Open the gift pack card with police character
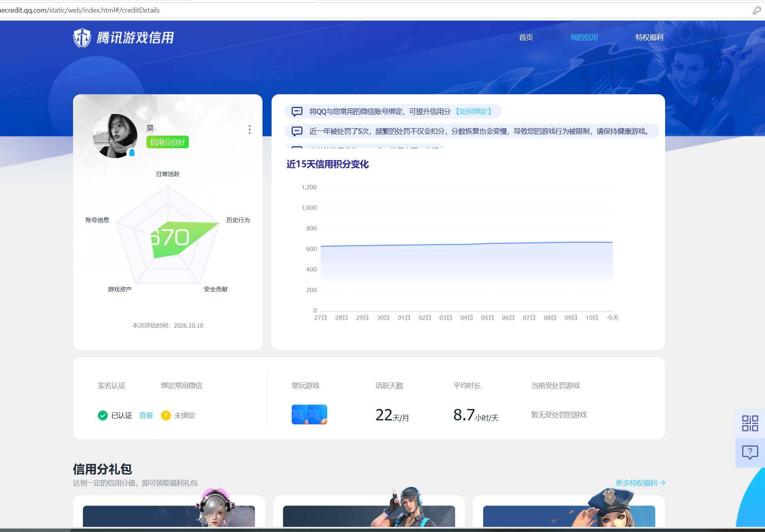Screen dimensions: 765x532 coord(569,511)
